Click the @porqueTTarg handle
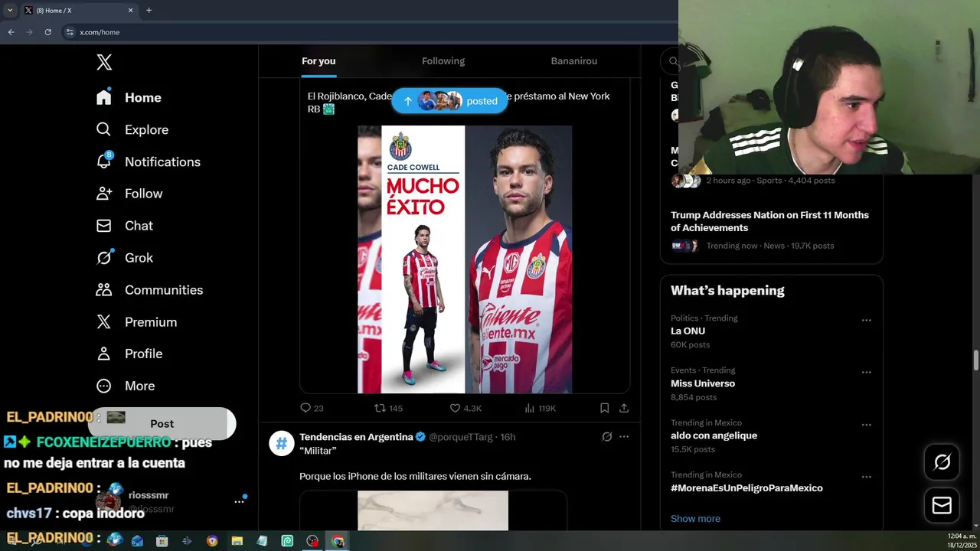The image size is (980, 551). pyautogui.click(x=461, y=437)
